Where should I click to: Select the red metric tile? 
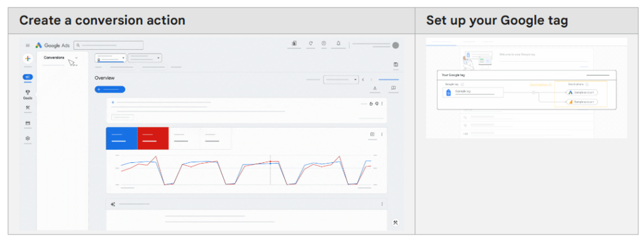(153, 138)
